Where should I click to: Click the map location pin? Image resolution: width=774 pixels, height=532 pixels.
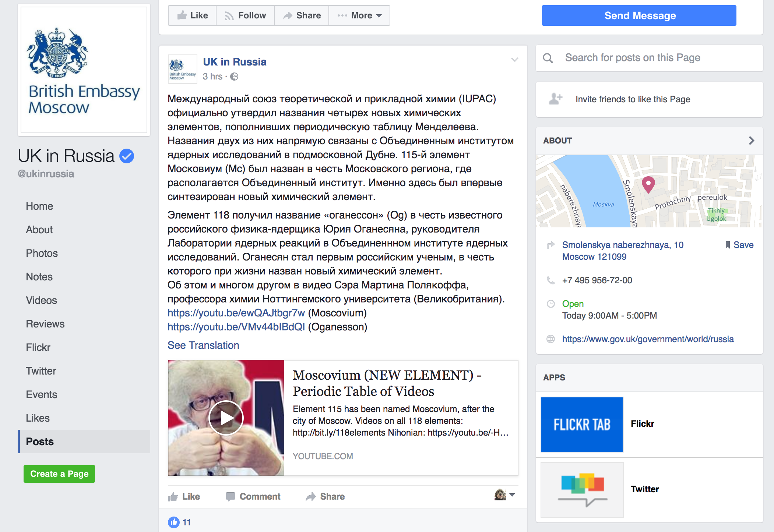coord(648,185)
